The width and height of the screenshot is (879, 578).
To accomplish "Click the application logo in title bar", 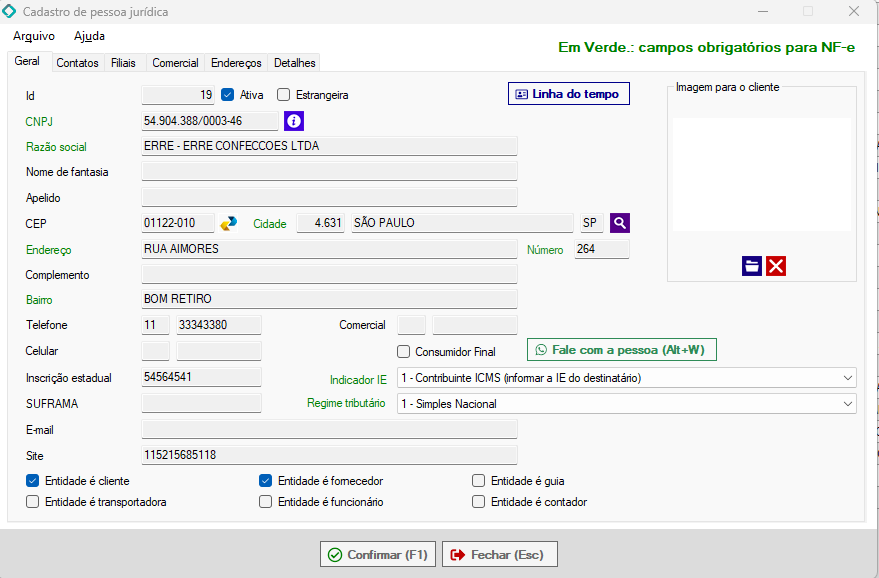I will click(x=11, y=12).
